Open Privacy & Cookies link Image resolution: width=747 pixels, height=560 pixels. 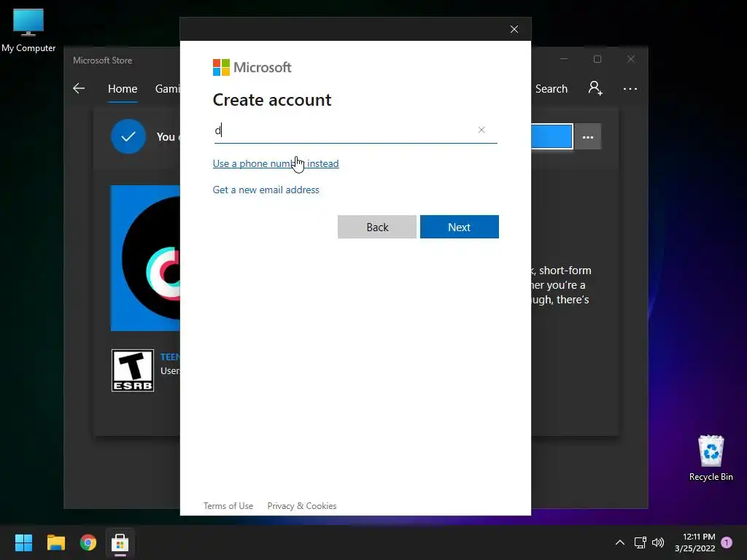[302, 506]
